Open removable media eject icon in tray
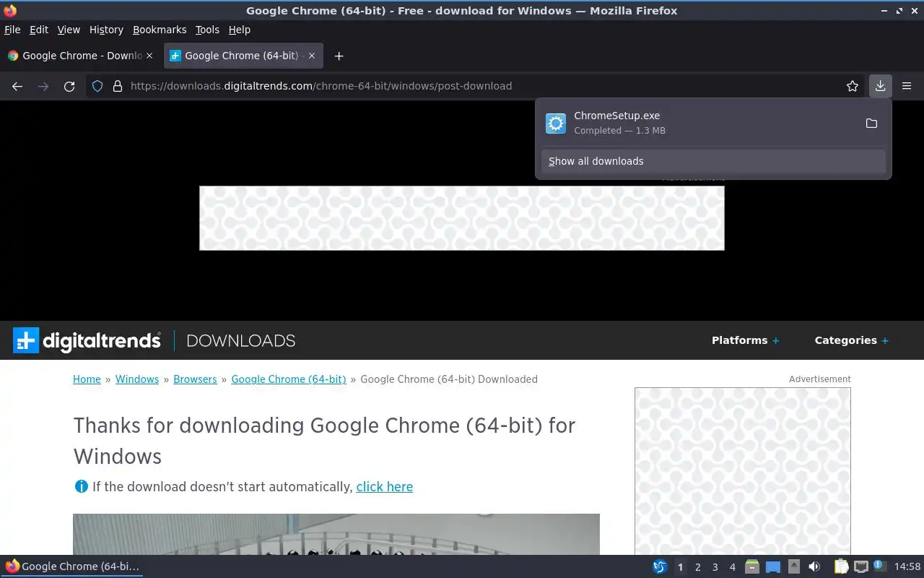The image size is (924, 578). click(793, 567)
